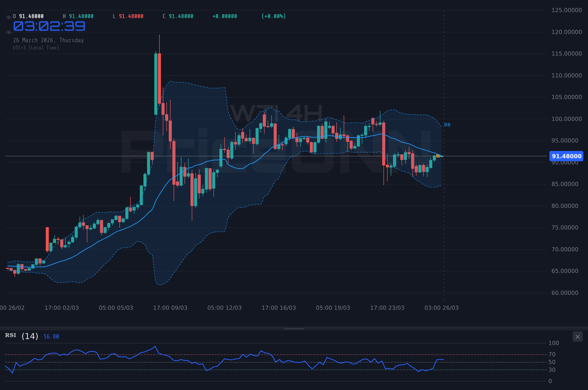Click the candle countdown timer 03:02:39
This screenshot has width=588, height=390.
tap(49, 26)
